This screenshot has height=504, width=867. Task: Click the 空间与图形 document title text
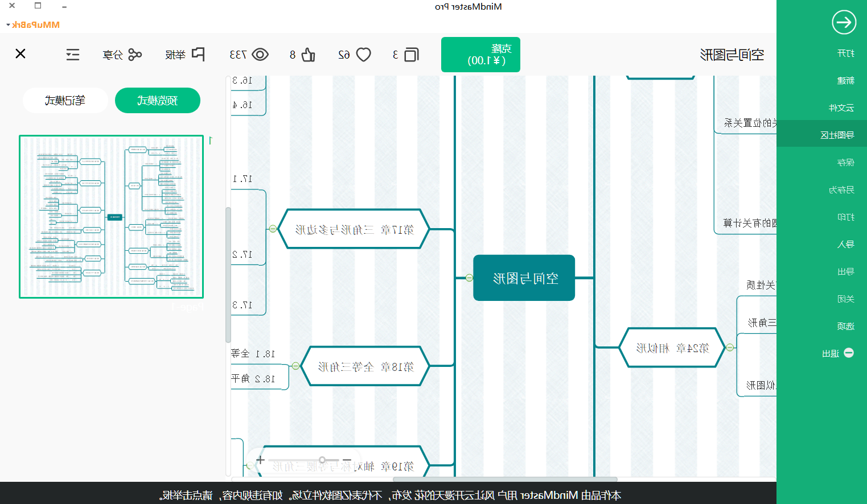pos(732,55)
